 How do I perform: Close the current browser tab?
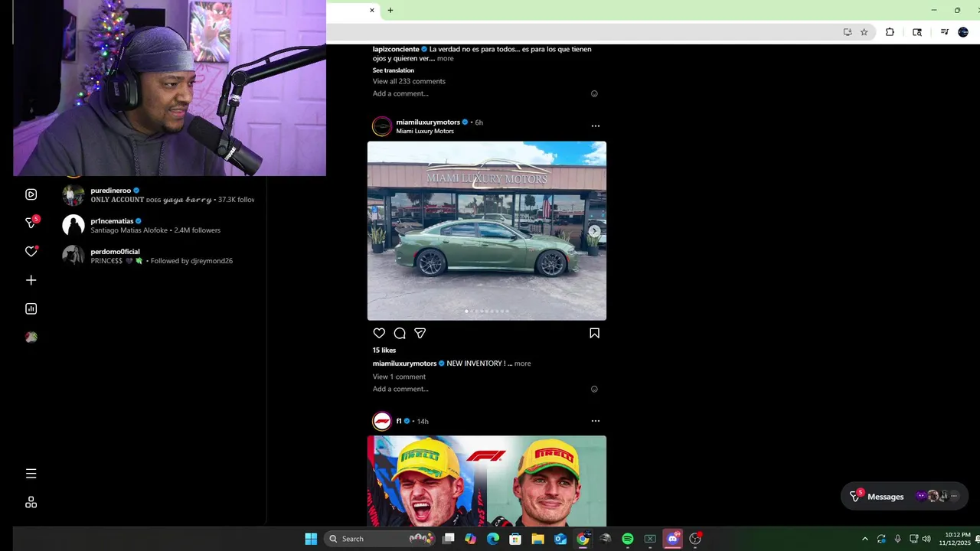tap(372, 10)
